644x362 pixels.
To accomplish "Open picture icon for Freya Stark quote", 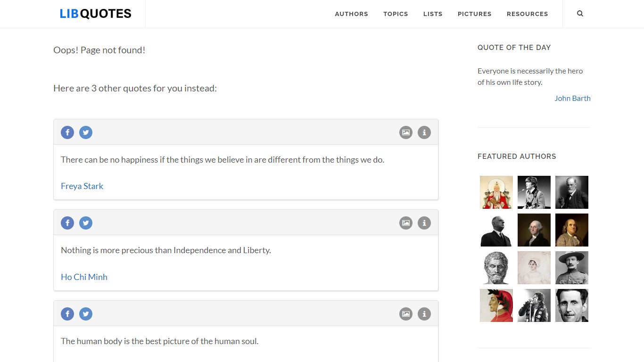I will coord(406,132).
